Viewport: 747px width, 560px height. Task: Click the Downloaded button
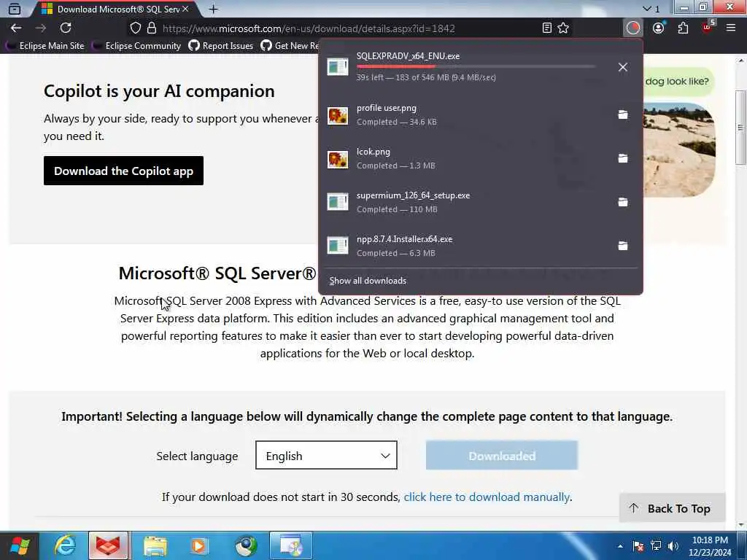[502, 456]
